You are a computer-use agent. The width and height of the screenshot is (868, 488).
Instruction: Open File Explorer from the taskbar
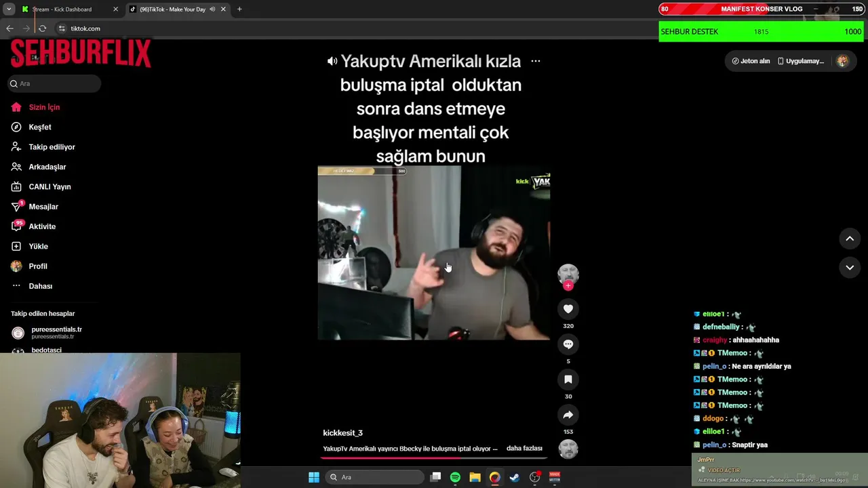475,477
